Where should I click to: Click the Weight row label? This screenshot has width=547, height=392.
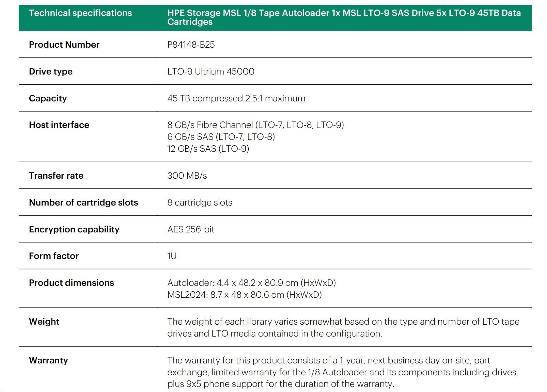[44, 322]
